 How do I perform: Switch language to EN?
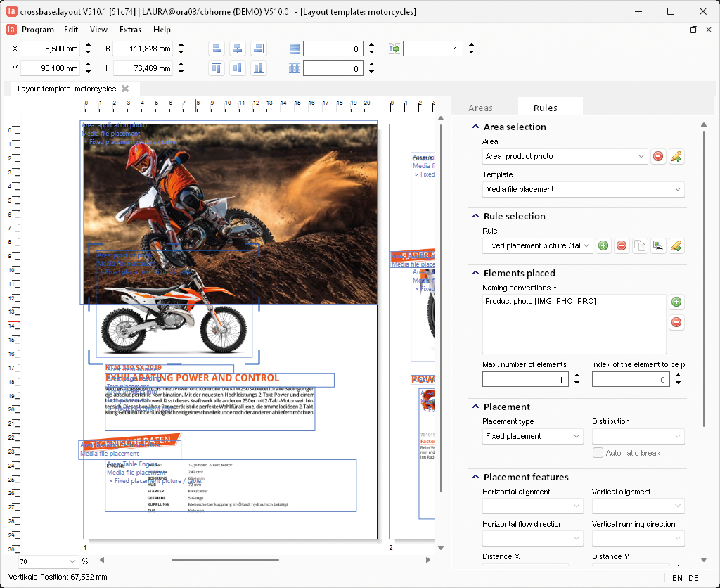[677, 578]
